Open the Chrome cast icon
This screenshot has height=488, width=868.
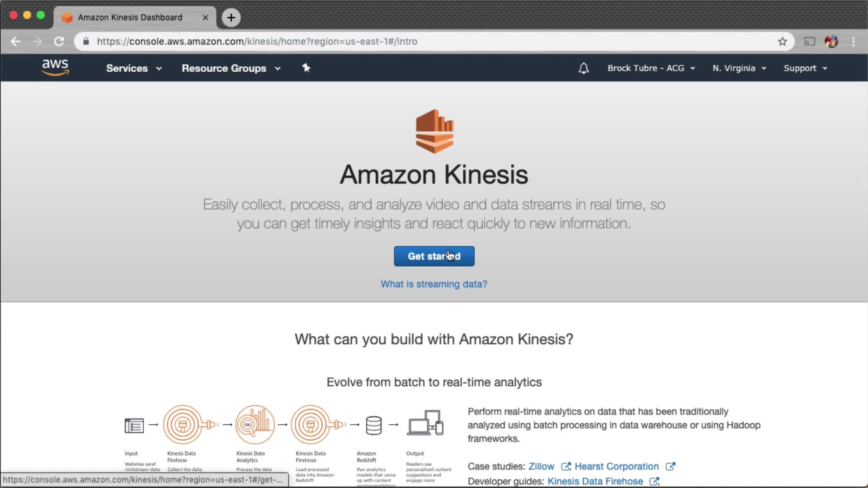(x=809, y=42)
